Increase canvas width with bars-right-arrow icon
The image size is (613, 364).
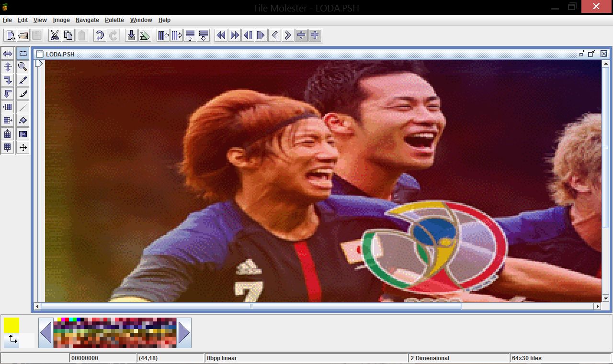point(176,35)
